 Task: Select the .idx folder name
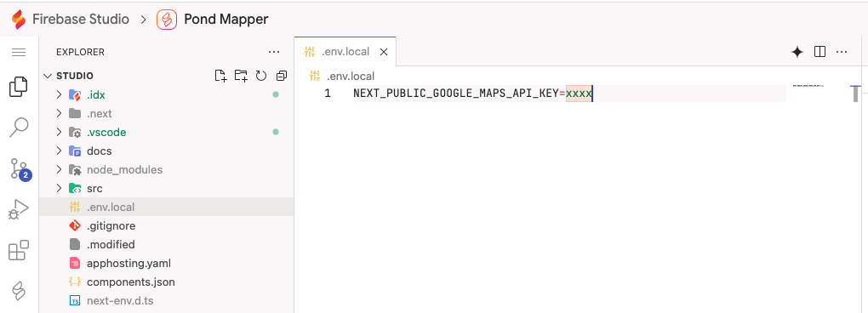[x=96, y=95]
